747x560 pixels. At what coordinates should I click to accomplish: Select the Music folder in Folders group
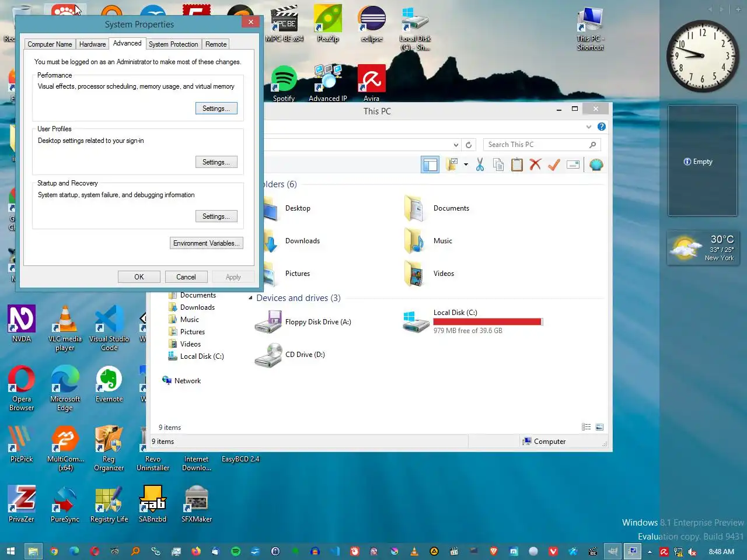click(x=429, y=241)
